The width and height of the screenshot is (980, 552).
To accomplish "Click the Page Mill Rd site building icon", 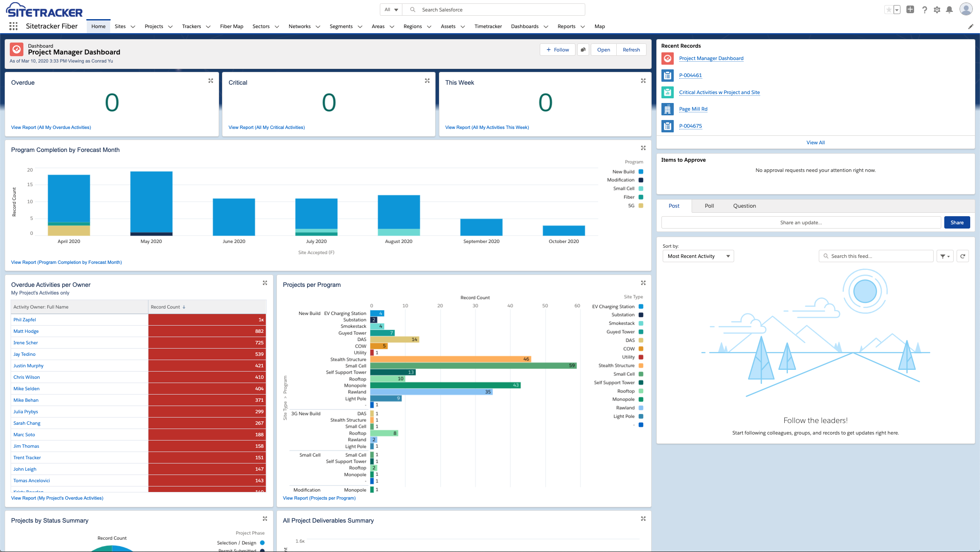I will 668,109.
